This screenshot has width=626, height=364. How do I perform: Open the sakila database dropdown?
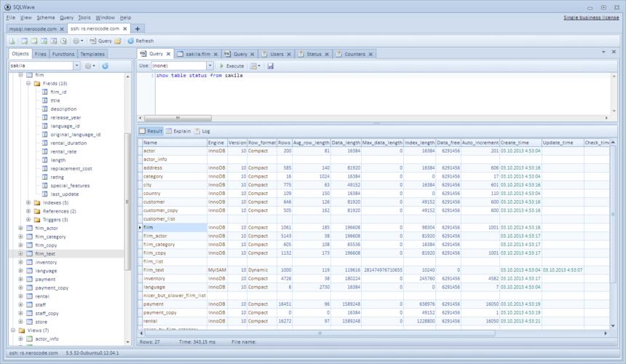point(76,66)
